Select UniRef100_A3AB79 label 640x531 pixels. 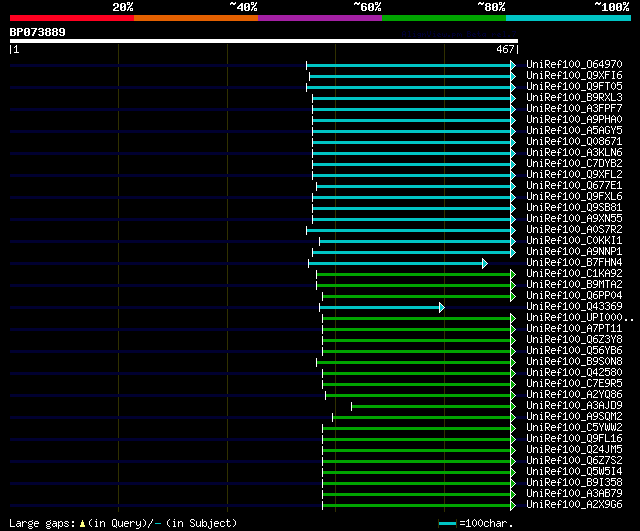574,494
